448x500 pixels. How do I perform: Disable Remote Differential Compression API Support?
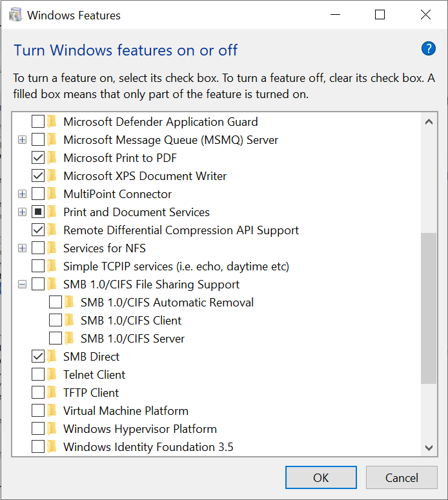pyautogui.click(x=38, y=230)
